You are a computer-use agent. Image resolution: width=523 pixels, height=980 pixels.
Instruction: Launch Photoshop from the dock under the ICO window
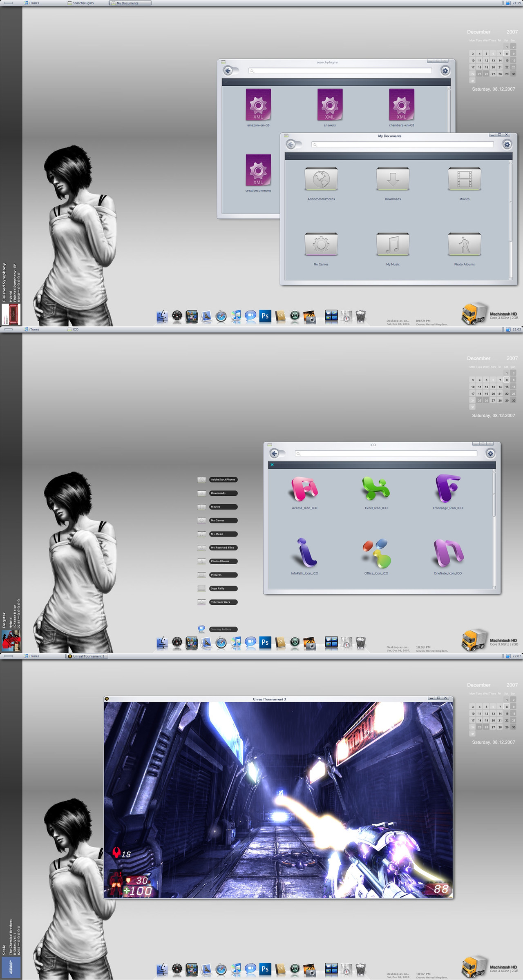click(x=265, y=642)
